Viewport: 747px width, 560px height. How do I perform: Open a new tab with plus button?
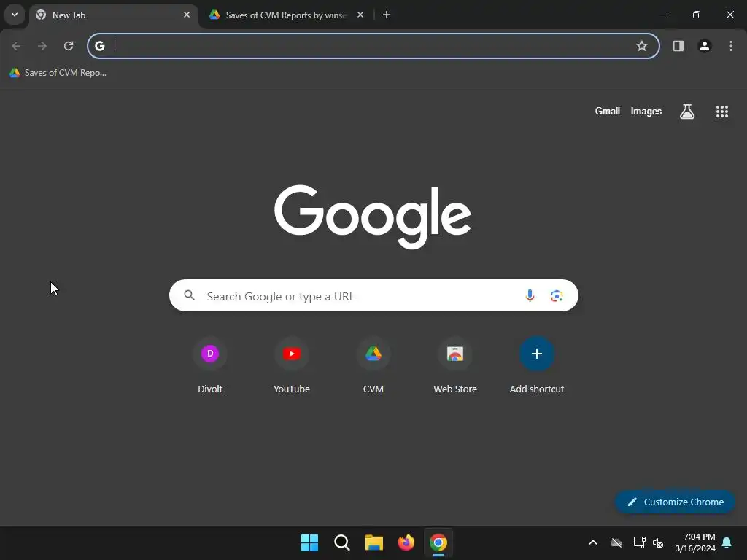387,15
